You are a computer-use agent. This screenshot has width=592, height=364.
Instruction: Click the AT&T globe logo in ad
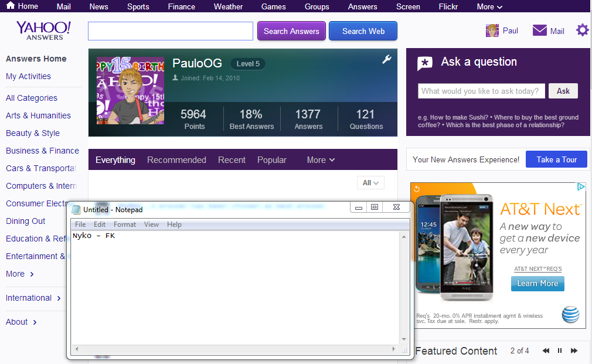pyautogui.click(x=570, y=314)
